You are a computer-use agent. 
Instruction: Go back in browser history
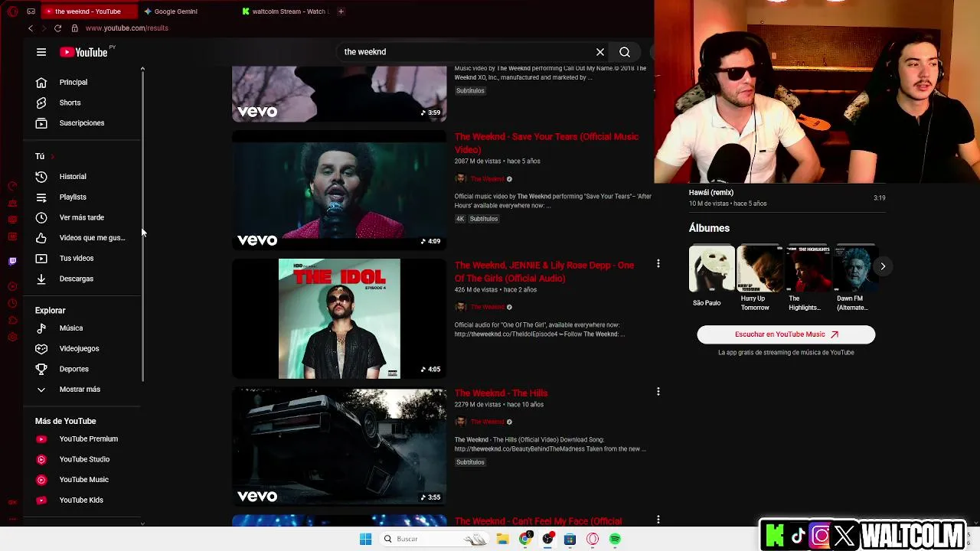click(30, 28)
